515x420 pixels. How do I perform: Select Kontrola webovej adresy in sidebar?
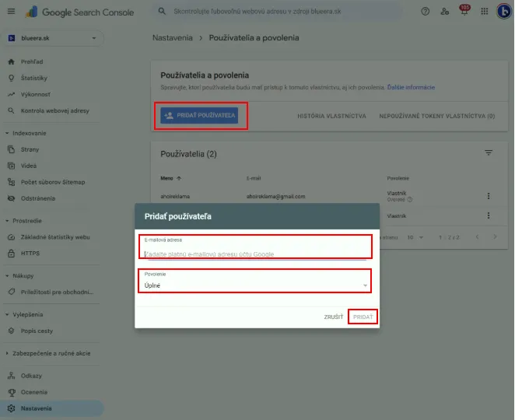56,110
